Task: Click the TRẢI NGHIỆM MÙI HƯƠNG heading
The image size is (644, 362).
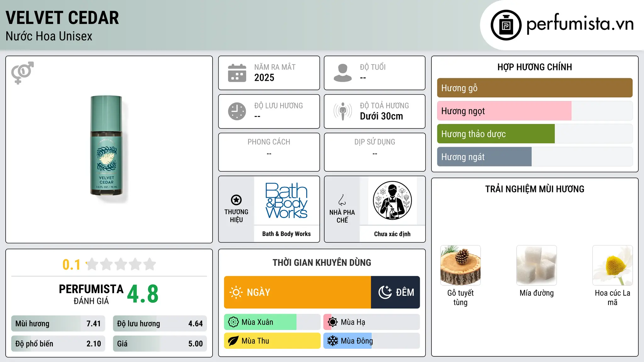Action: pos(535,189)
